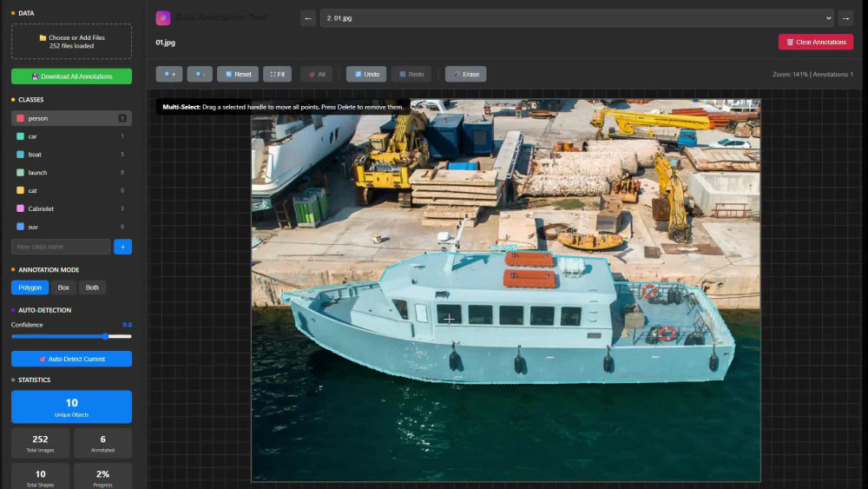Click the zoom out button
Screen dimensions: 868x489
point(200,74)
